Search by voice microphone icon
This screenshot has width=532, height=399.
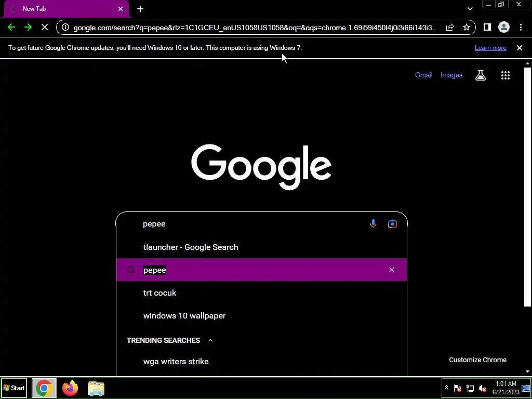[373, 224]
